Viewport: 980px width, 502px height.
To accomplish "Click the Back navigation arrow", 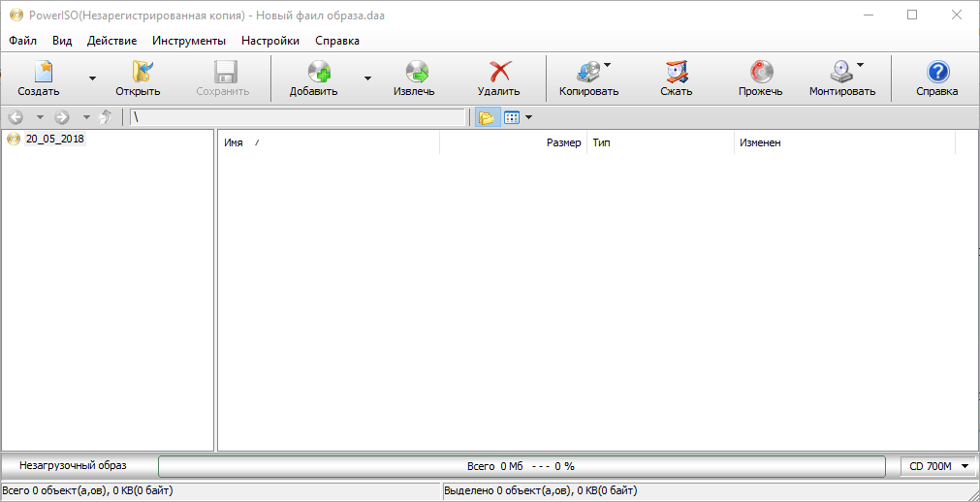I will (16, 117).
